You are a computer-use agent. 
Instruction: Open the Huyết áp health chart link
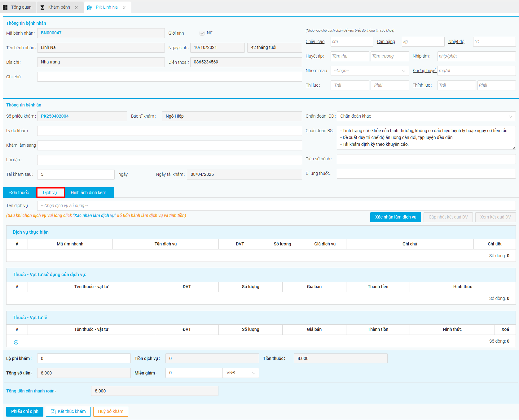tap(314, 56)
